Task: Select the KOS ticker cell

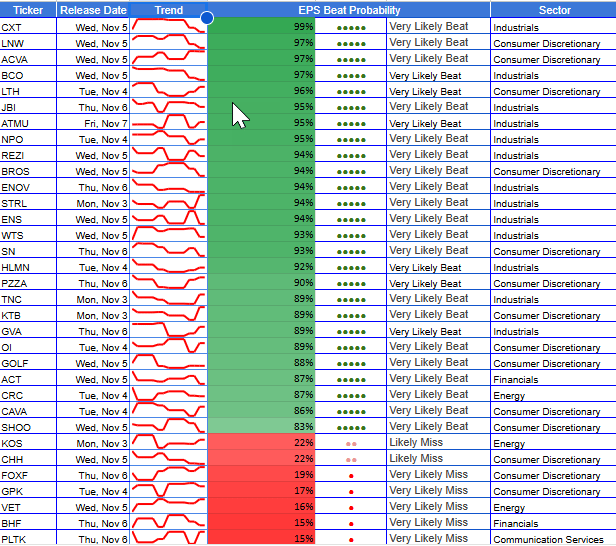Action: point(28,443)
